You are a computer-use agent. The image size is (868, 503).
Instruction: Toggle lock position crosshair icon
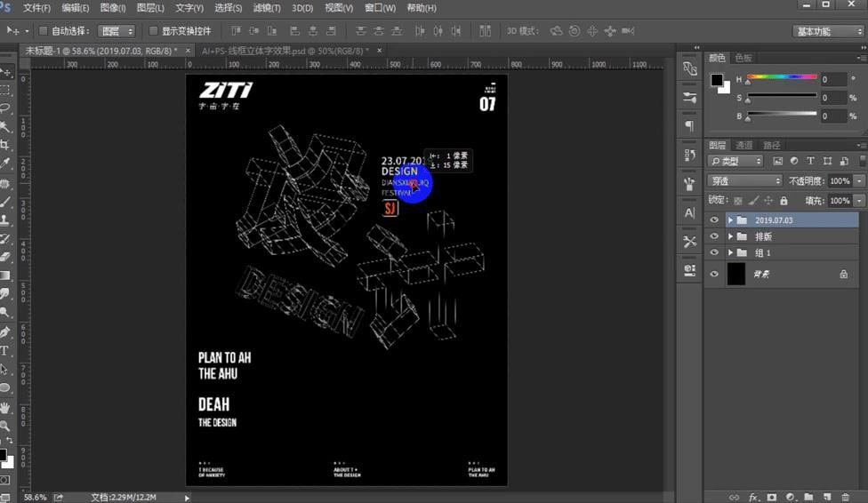[x=768, y=200]
